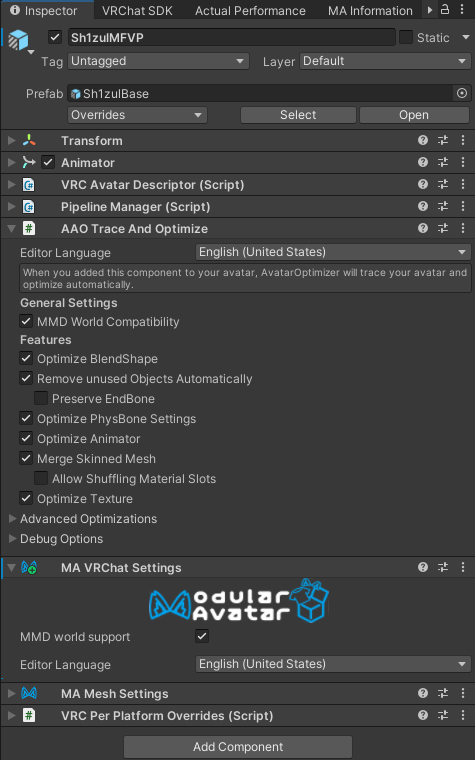
Task: Click the Add Component button
Action: (238, 746)
